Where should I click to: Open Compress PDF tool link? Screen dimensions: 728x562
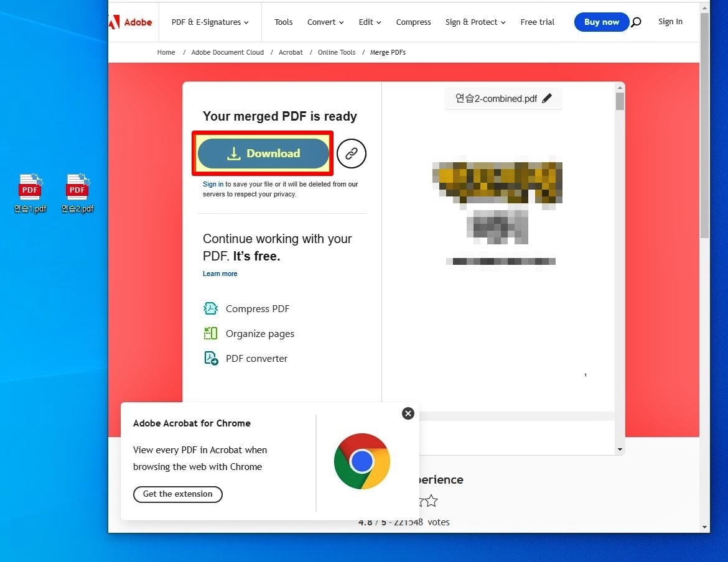258,309
